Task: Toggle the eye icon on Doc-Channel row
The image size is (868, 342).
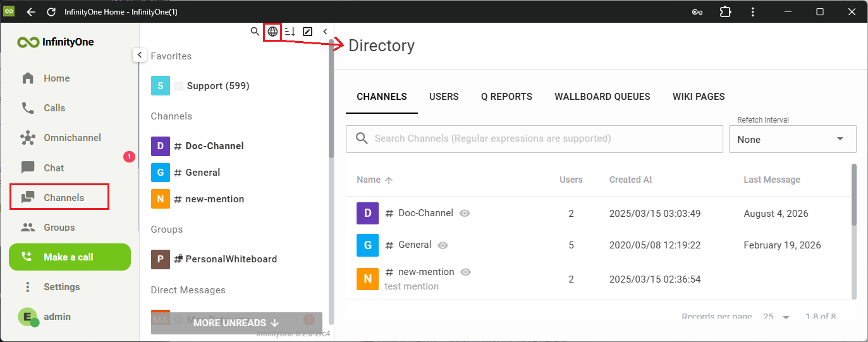Action: [465, 214]
